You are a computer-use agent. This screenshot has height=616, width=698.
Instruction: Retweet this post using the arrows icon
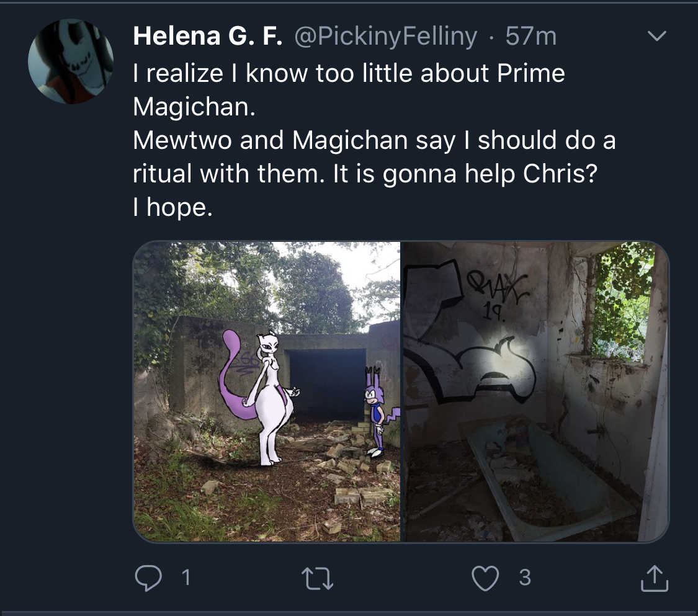point(318,578)
